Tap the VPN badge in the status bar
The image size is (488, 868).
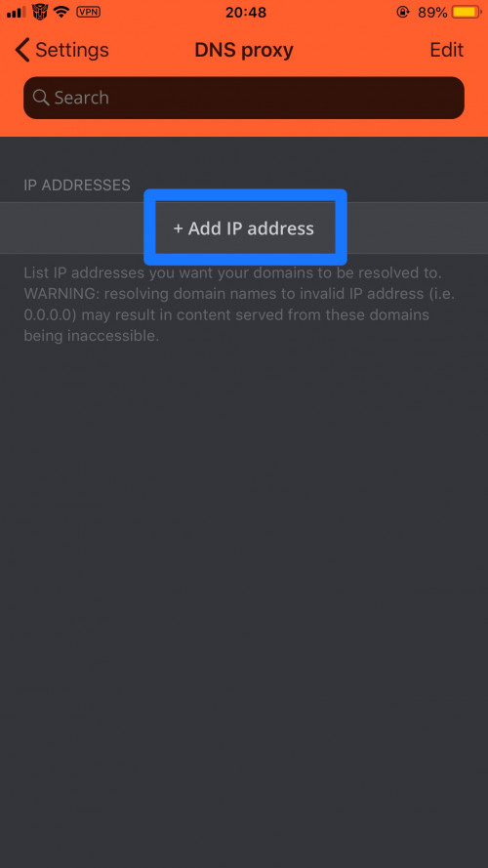coord(88,12)
